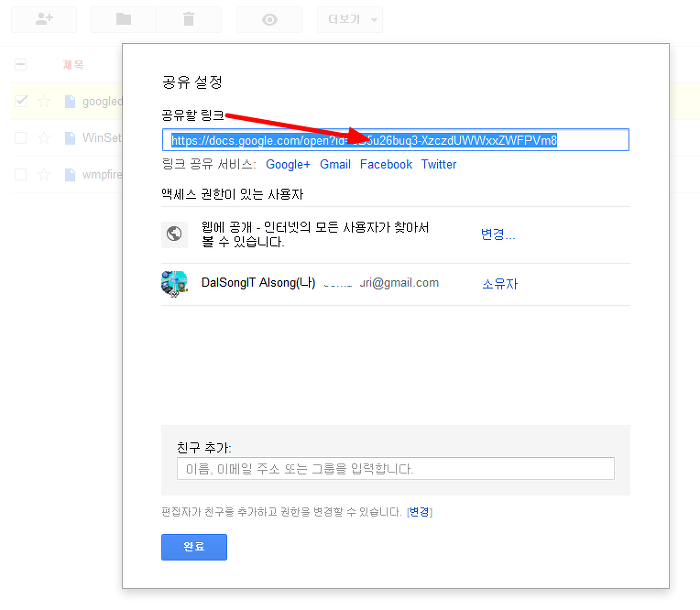Share the link via Facebook

click(x=386, y=164)
